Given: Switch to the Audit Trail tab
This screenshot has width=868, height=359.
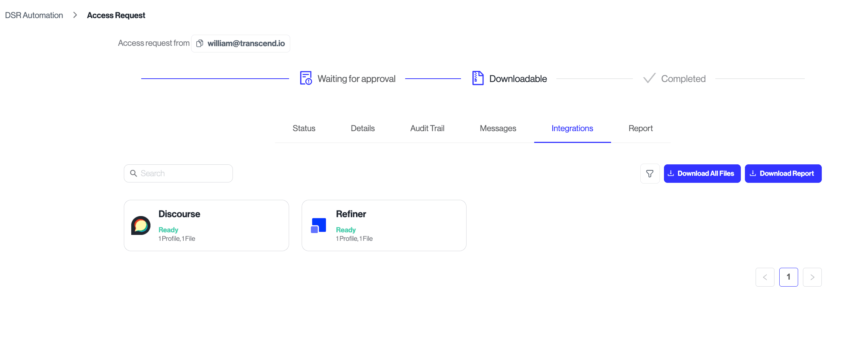Looking at the screenshot, I should tap(427, 128).
